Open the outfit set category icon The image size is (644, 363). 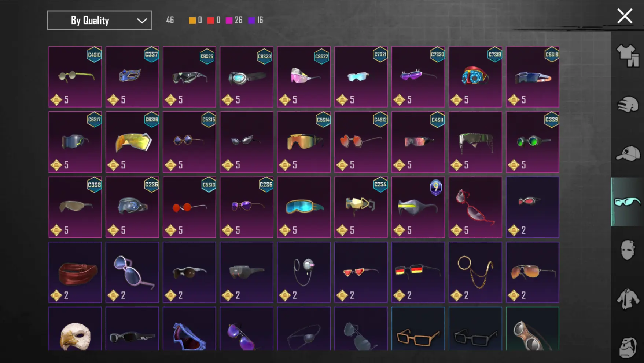[628, 56]
